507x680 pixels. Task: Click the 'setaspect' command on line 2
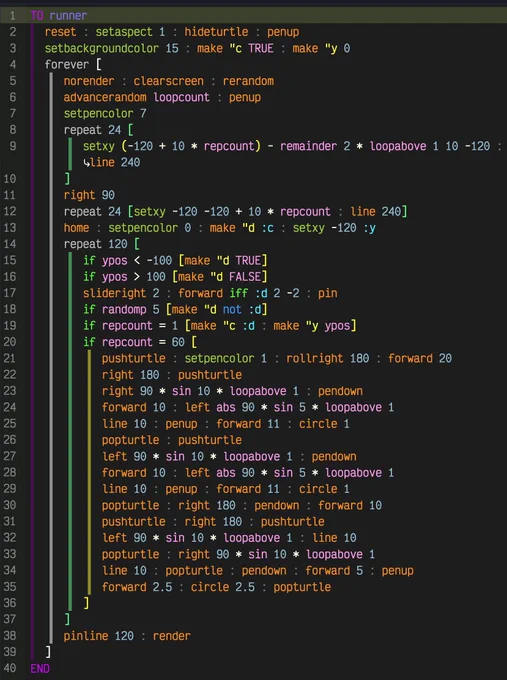(x=124, y=32)
